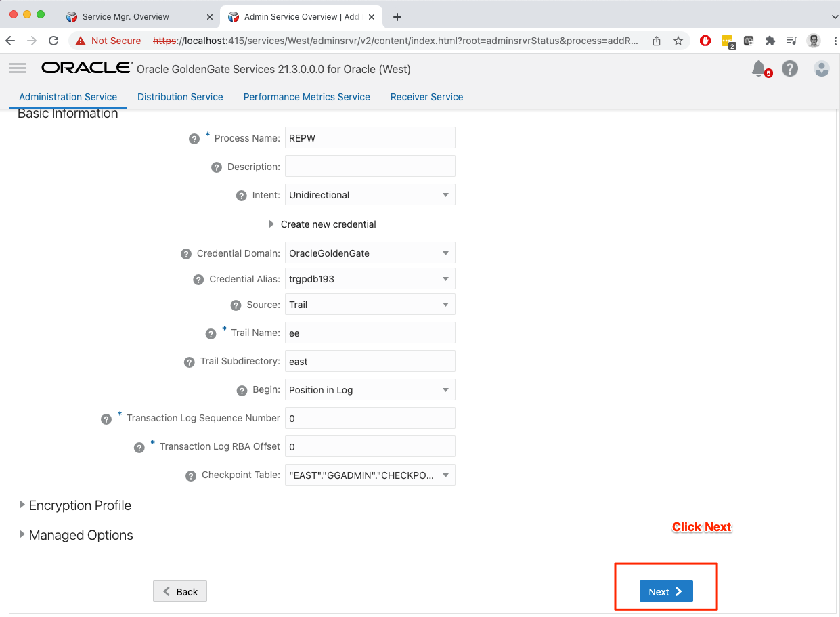Click into the Trail Name field
Image resolution: width=840 pixels, height=617 pixels.
(370, 333)
